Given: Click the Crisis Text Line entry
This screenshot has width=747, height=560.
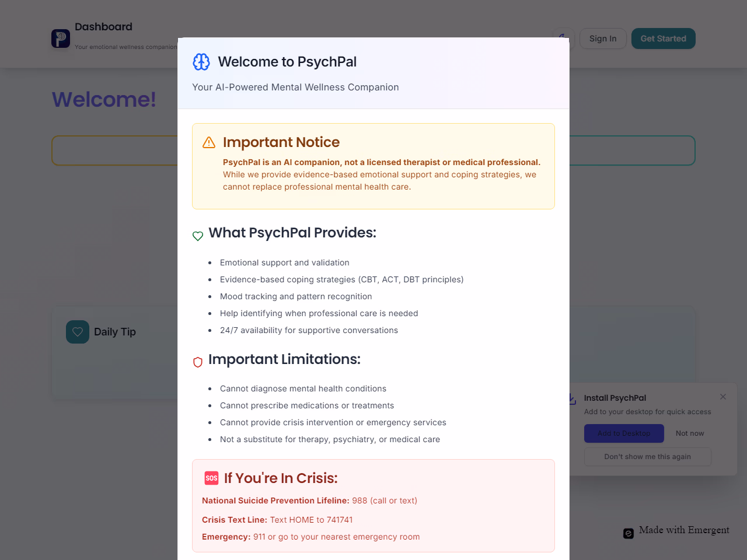Looking at the screenshot, I should 277,520.
